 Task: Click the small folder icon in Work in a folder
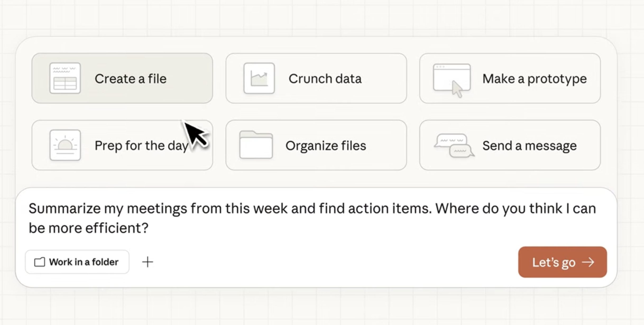tap(40, 262)
